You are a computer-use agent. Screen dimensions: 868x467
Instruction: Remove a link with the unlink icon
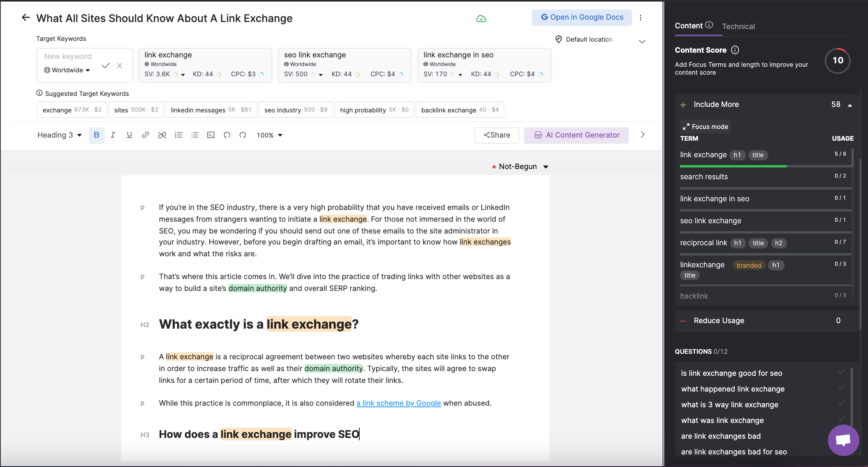pos(162,135)
